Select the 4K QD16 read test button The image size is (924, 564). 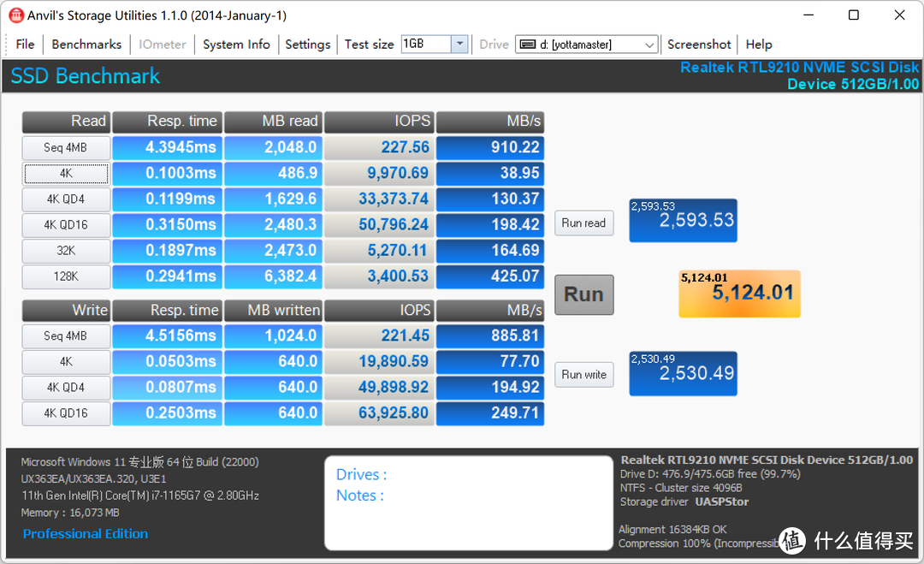click(x=66, y=225)
